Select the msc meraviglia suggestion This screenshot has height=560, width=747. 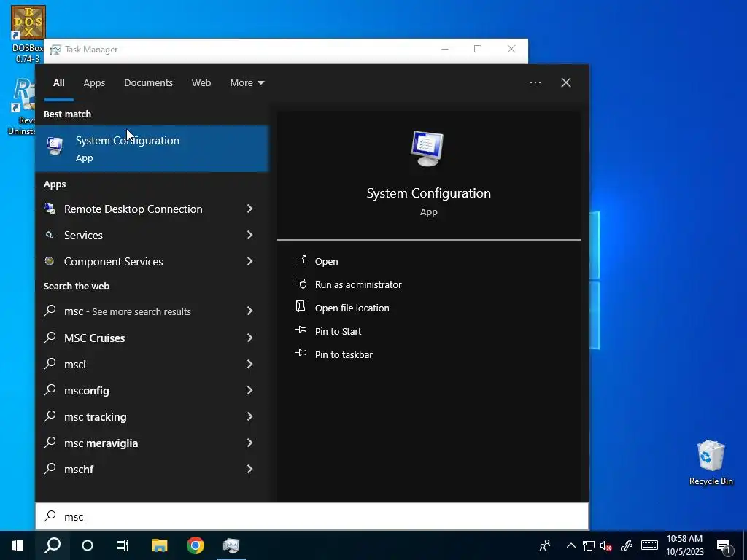[101, 443]
